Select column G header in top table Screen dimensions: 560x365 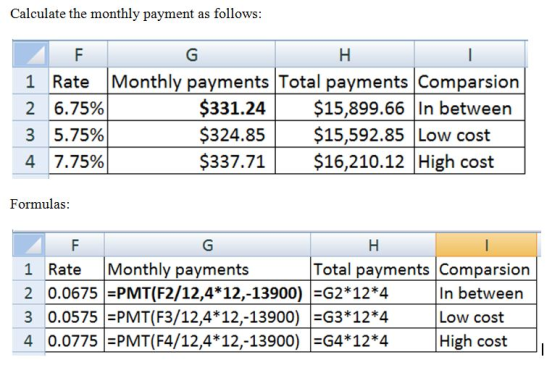coord(191,54)
